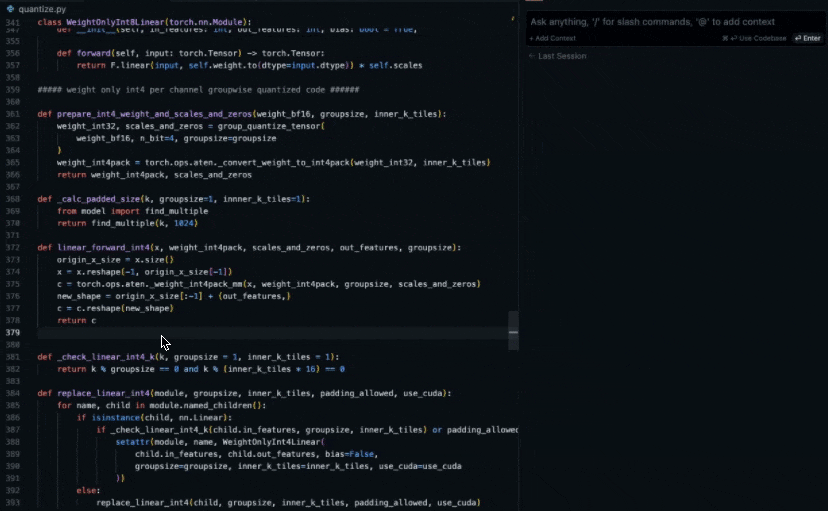Viewport: 828px width, 511px height.
Task: Click the '+ Add Context' button
Action: point(552,38)
